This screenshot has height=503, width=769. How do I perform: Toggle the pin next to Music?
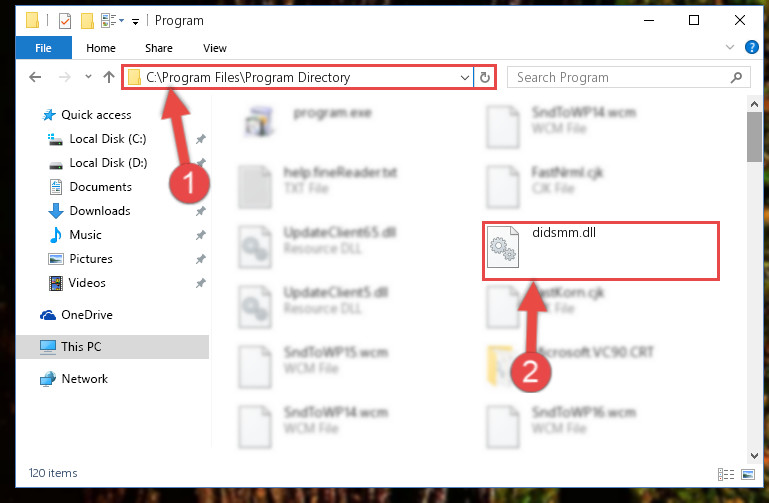pos(201,235)
